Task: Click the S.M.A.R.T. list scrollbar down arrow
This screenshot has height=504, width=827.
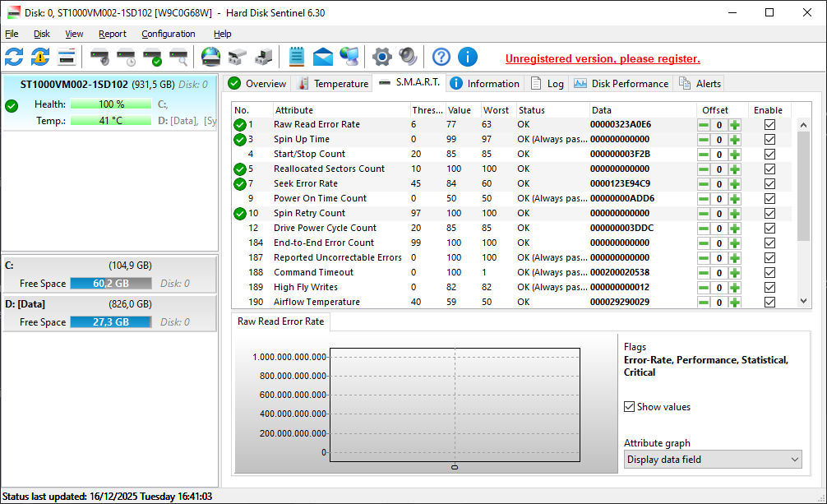Action: coord(804,302)
